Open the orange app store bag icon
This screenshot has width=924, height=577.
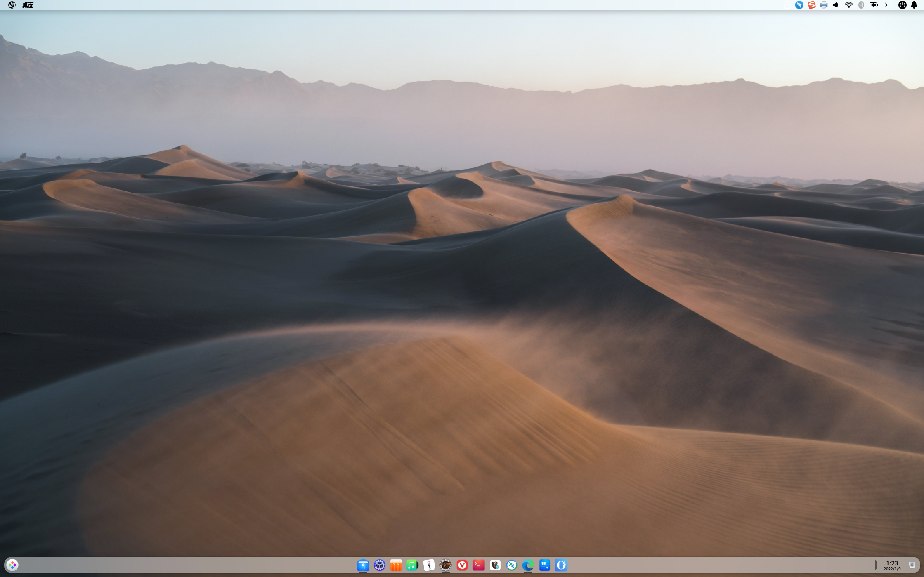(x=396, y=565)
